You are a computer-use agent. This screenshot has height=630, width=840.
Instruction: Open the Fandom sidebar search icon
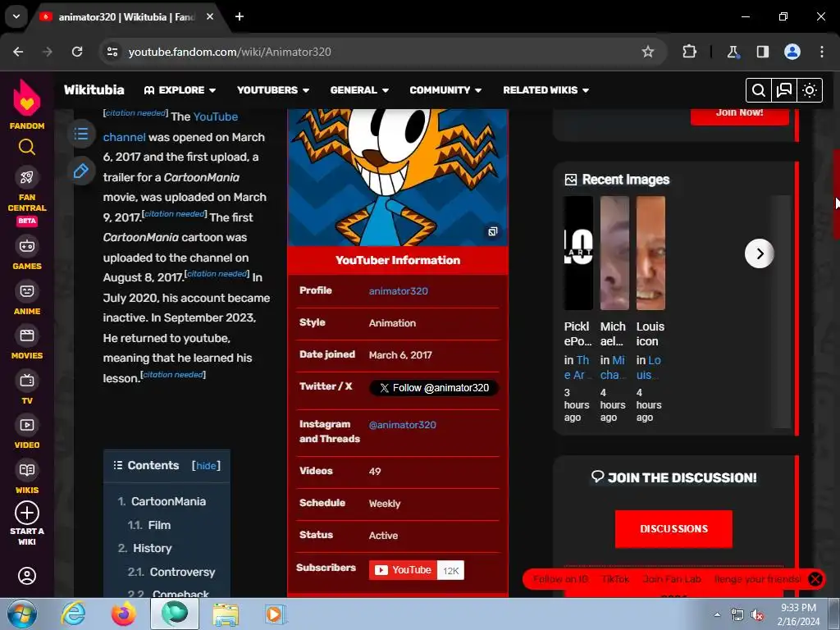(27, 147)
